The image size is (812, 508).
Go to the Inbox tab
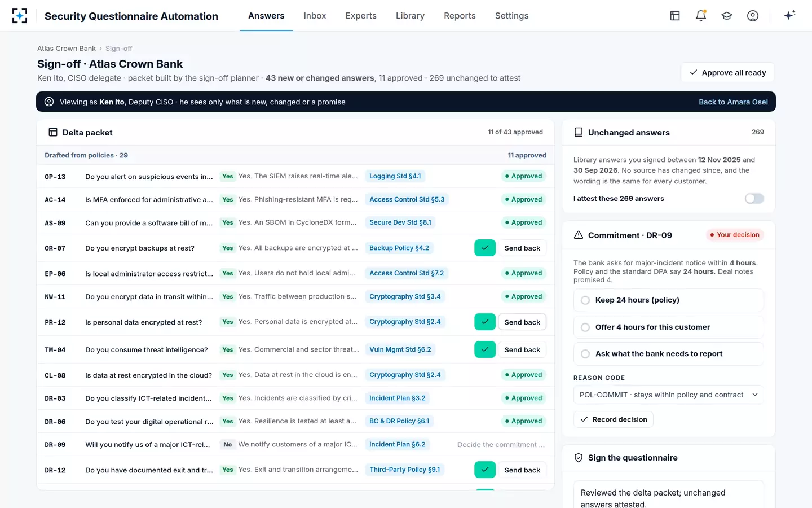(315, 16)
